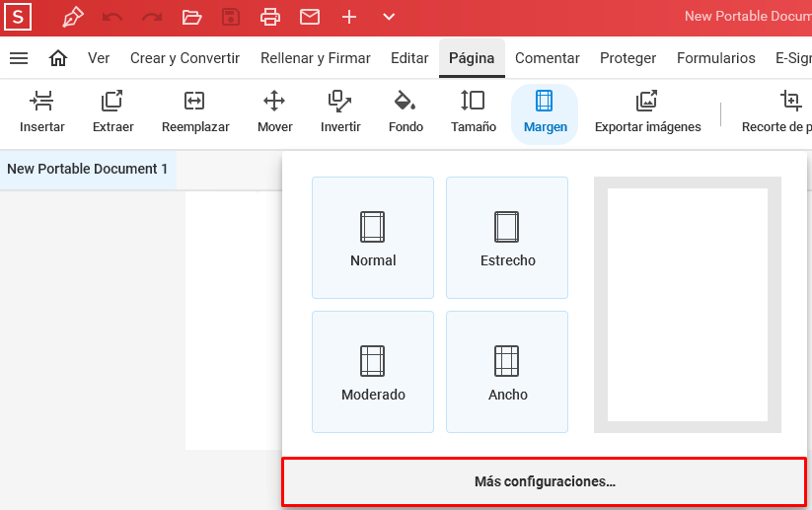
Task: Open the Comentar tab
Action: pos(548,58)
